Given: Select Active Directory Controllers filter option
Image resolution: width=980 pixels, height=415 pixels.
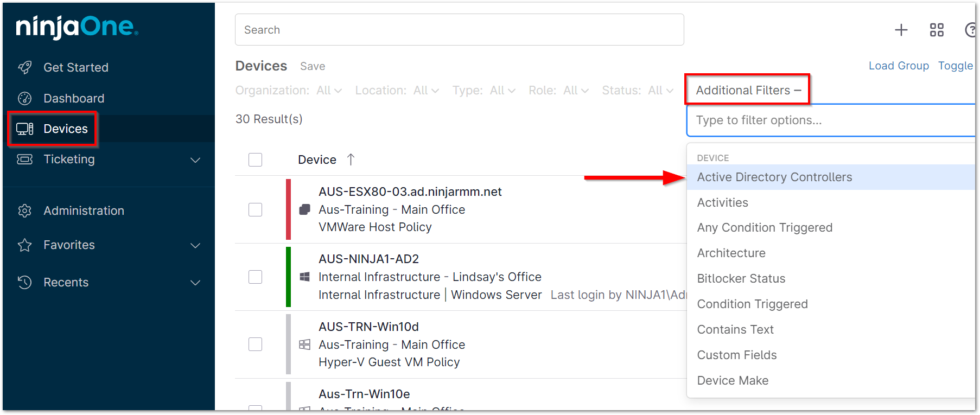Looking at the screenshot, I should click(830, 177).
